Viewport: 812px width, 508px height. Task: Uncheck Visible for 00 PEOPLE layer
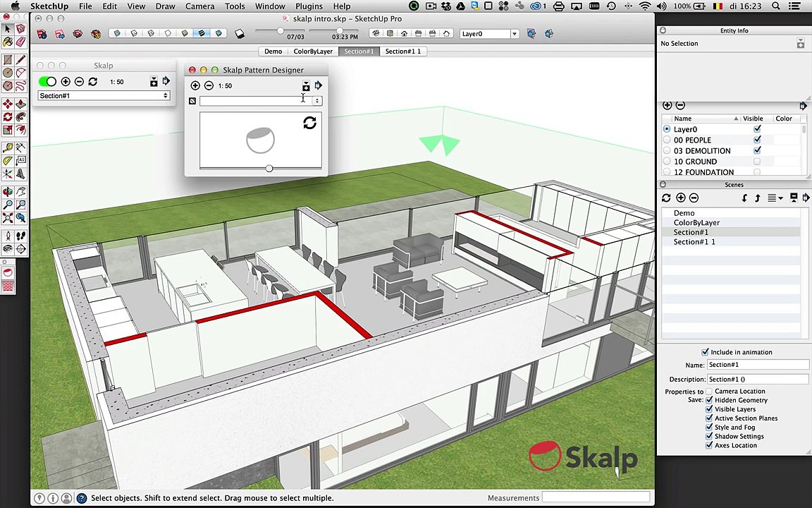[x=757, y=140]
